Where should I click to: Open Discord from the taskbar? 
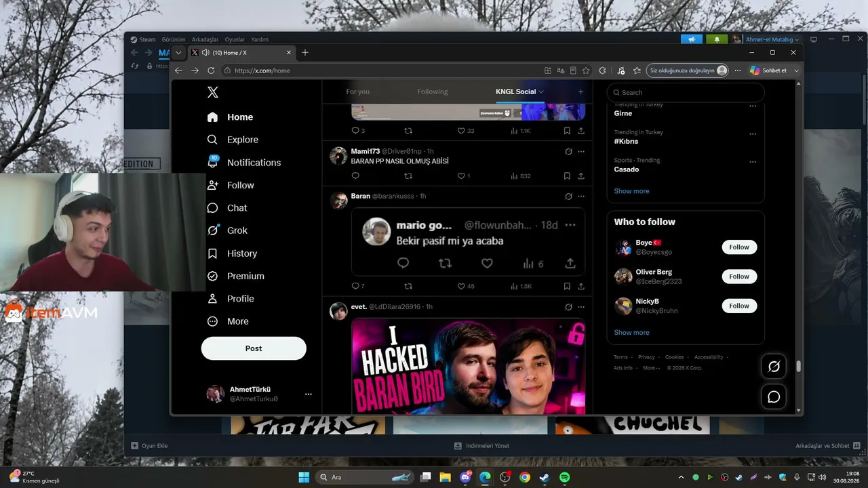point(465,477)
